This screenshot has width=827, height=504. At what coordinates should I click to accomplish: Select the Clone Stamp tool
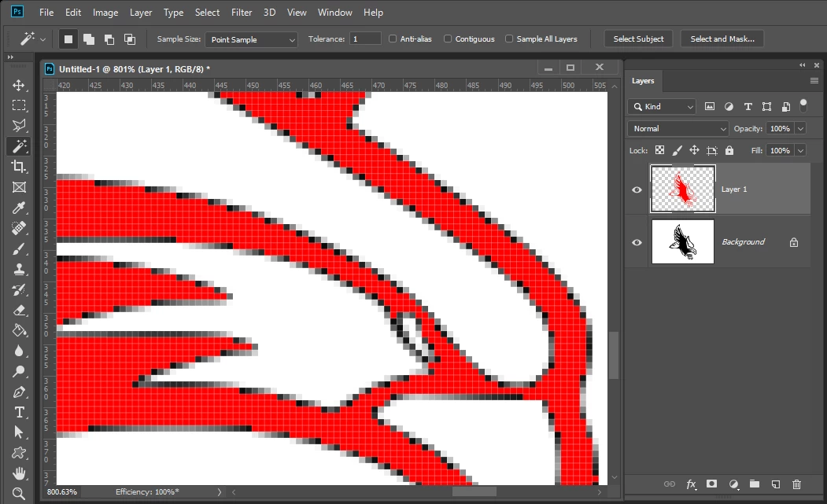click(x=19, y=270)
